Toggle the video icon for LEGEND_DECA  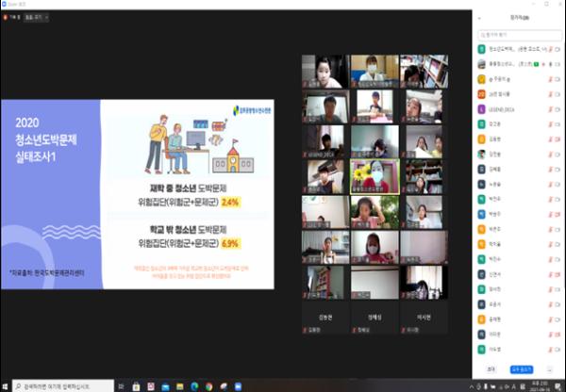click(x=559, y=110)
